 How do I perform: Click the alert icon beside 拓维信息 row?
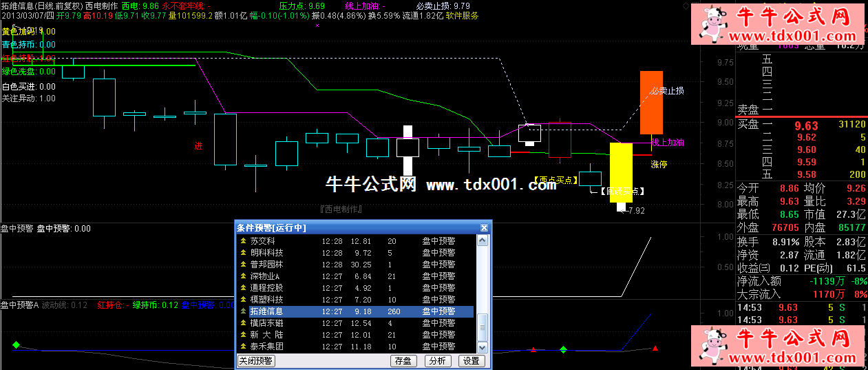click(x=242, y=311)
